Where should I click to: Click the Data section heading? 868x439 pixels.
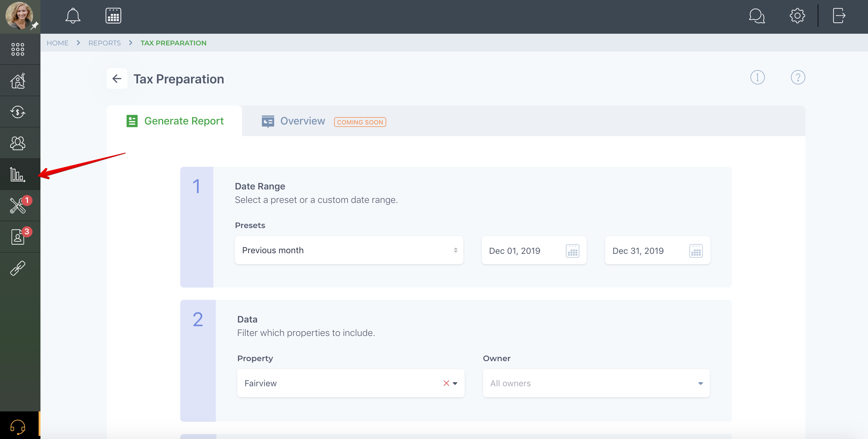pos(247,319)
